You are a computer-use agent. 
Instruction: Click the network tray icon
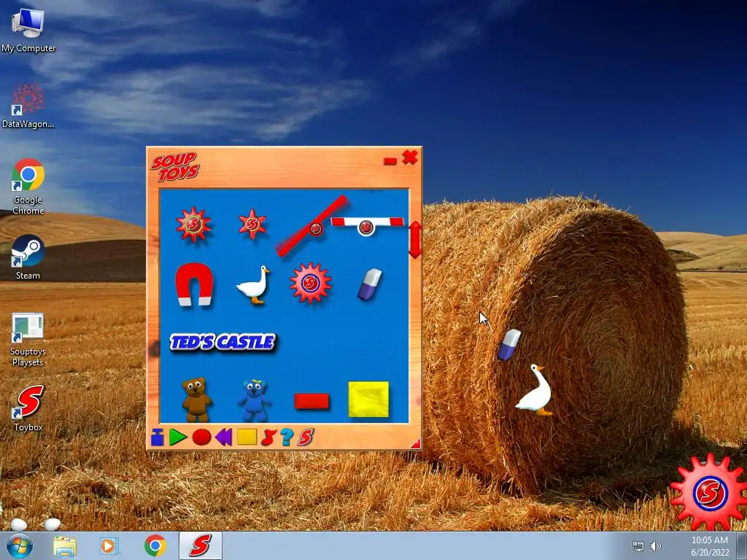pyautogui.click(x=638, y=546)
